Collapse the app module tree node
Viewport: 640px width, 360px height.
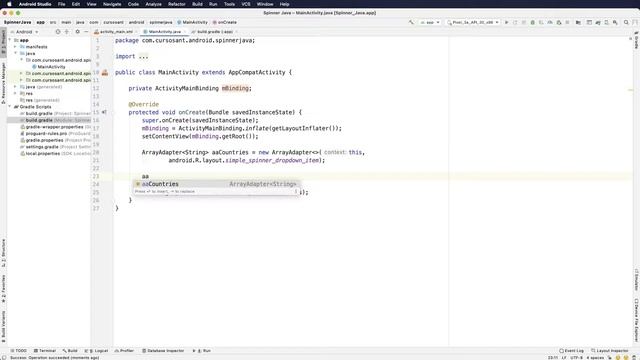coord(10,40)
